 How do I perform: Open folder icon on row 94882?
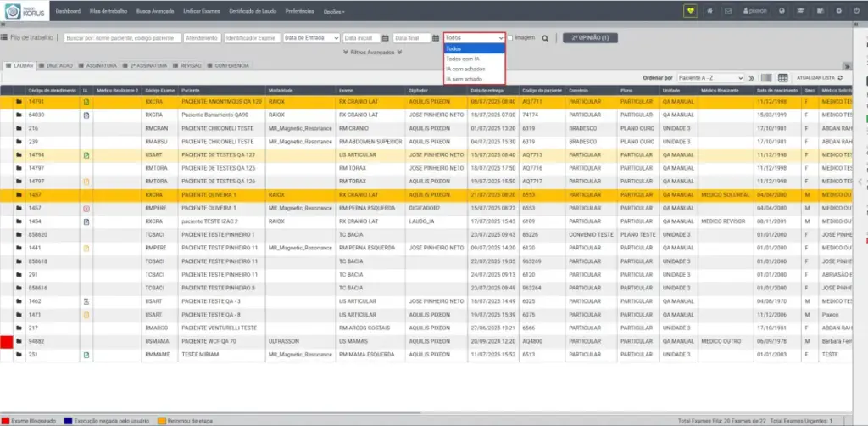pyautogui.click(x=19, y=341)
